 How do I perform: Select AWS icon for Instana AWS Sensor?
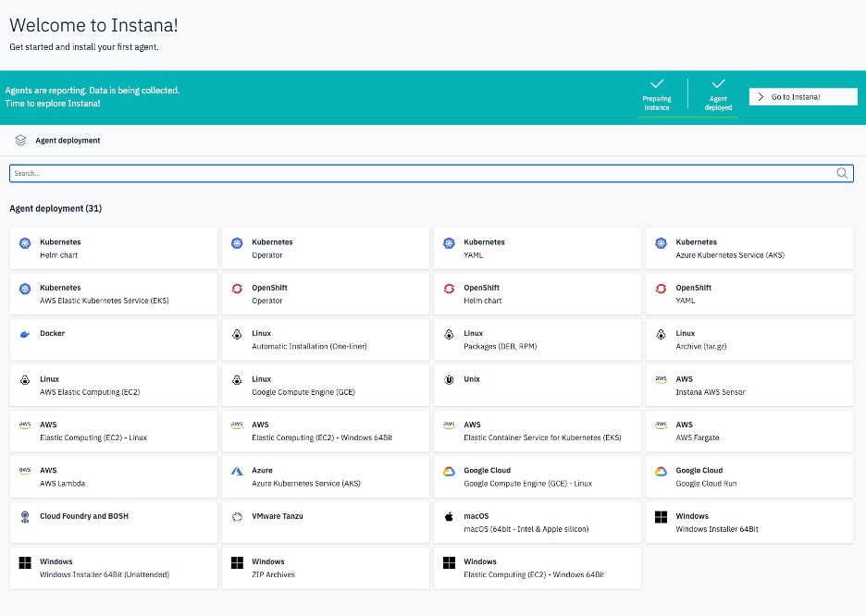pos(662,380)
